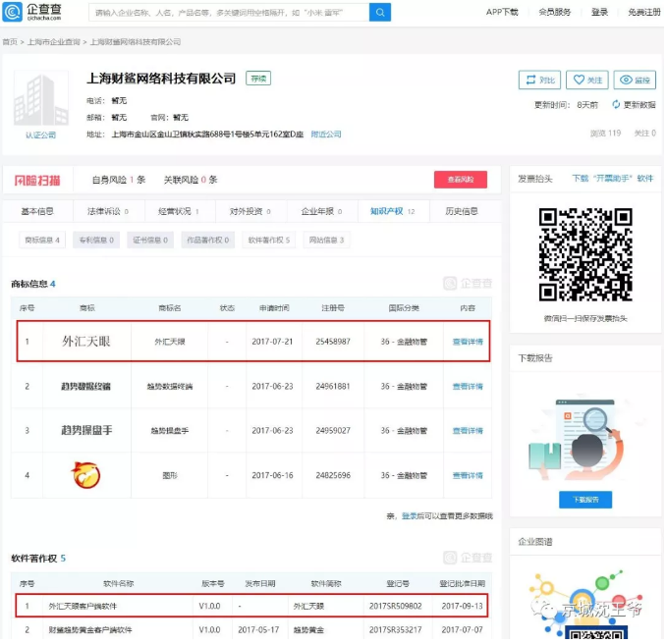Click the blue search magnifier button
The height and width of the screenshot is (644, 667).
point(381,13)
